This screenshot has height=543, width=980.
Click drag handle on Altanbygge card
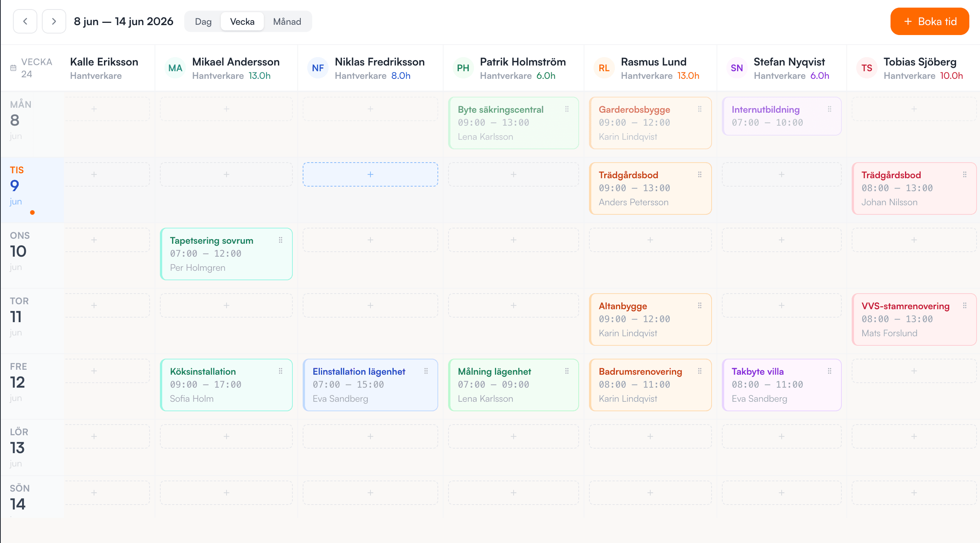point(700,305)
